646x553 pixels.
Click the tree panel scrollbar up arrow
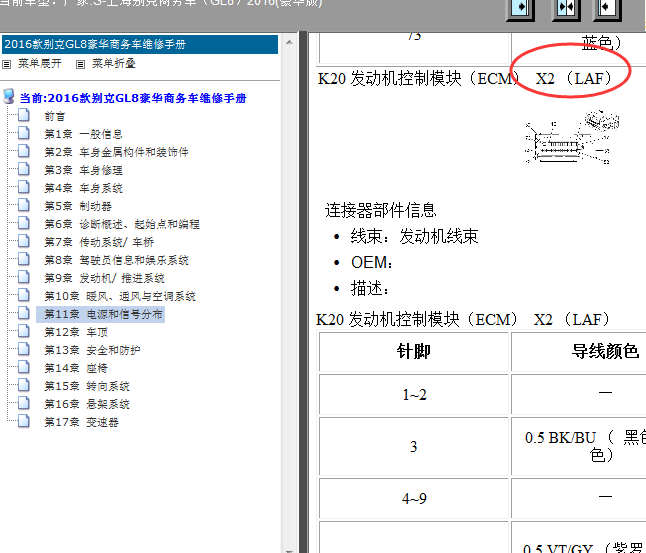[x=289, y=42]
